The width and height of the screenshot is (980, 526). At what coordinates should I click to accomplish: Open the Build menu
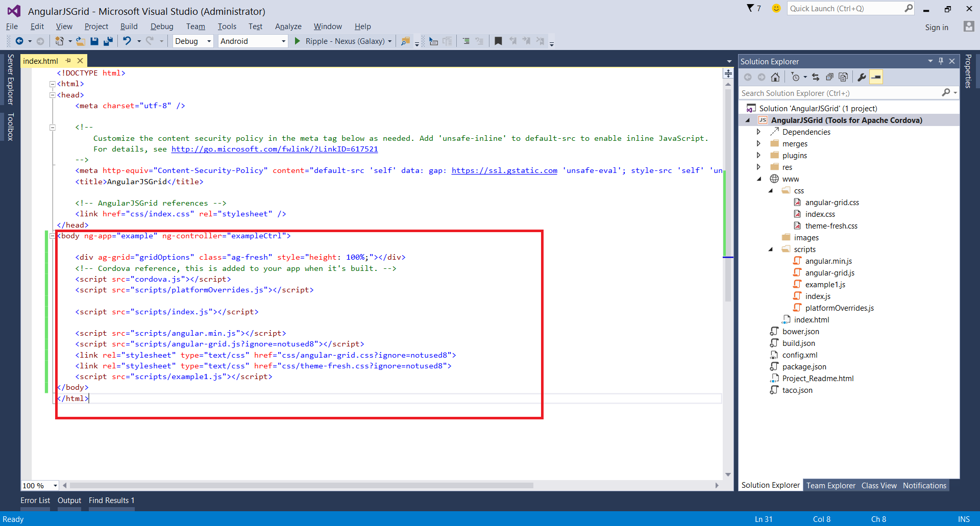[x=129, y=27]
